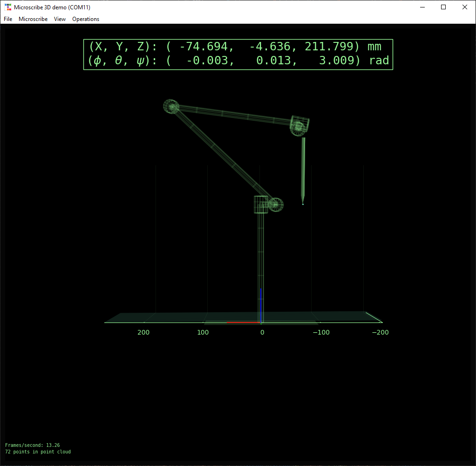Image resolution: width=476 pixels, height=466 pixels.
Task: Click the -100 axis tick label
Action: (x=321, y=332)
